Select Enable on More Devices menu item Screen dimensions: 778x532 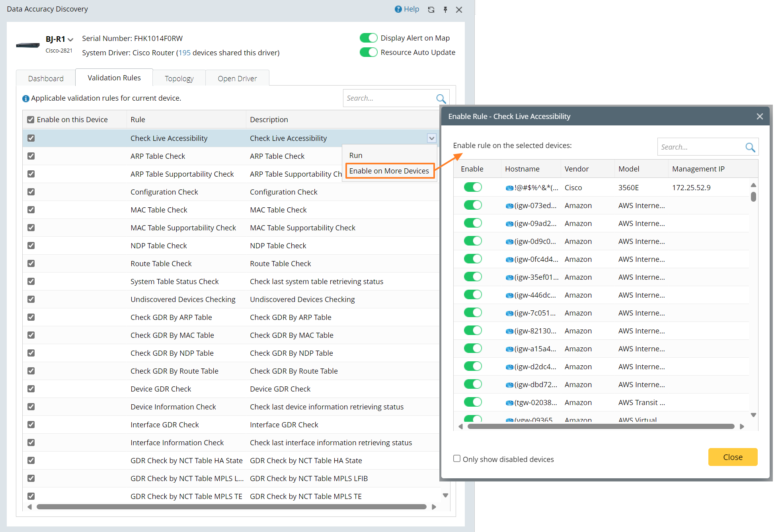pos(389,171)
